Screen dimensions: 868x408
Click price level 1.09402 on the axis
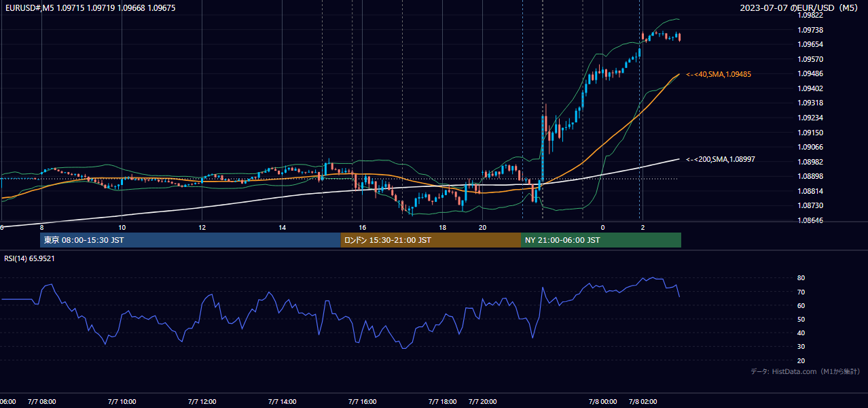point(810,88)
